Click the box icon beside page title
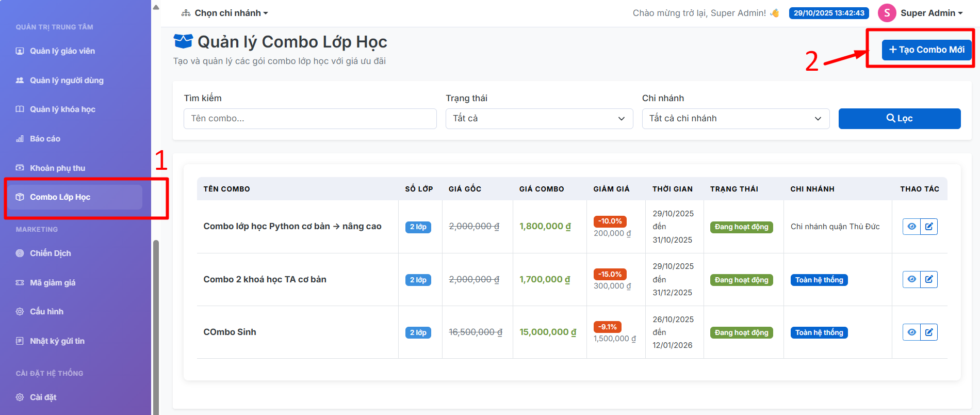Viewport: 980px width, 415px height. click(x=183, y=41)
